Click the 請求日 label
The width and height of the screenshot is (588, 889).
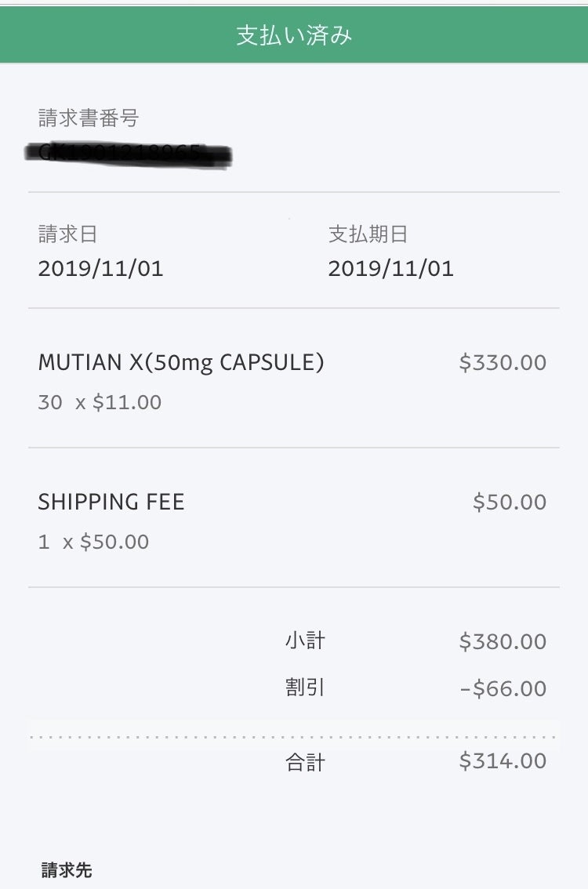tap(68, 234)
